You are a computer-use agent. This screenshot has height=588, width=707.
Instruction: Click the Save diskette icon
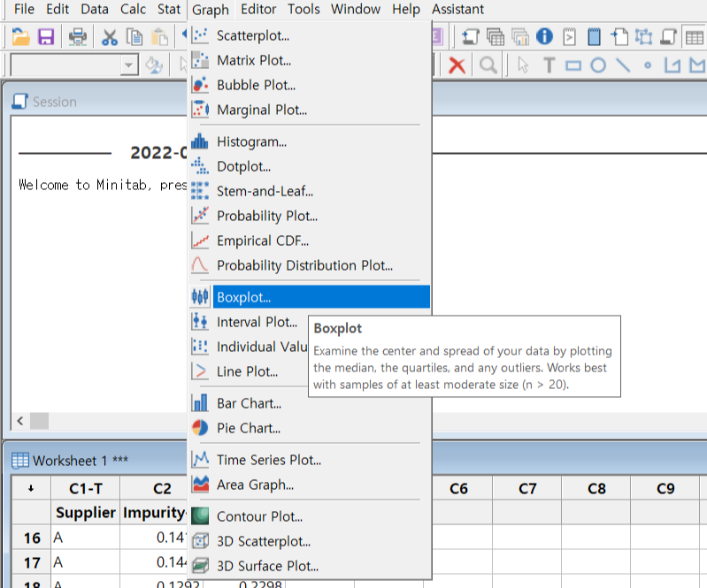[46, 37]
